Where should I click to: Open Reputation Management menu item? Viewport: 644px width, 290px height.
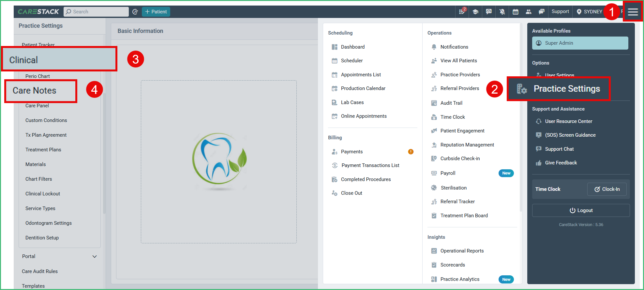467,145
